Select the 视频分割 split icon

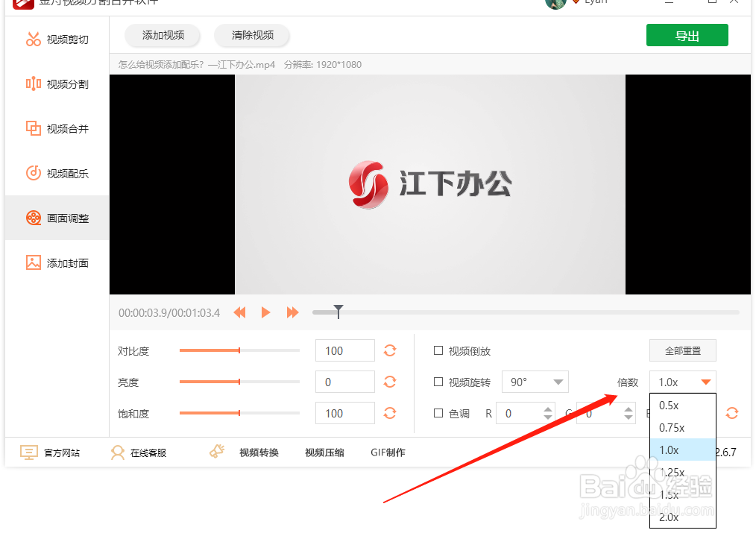34,84
